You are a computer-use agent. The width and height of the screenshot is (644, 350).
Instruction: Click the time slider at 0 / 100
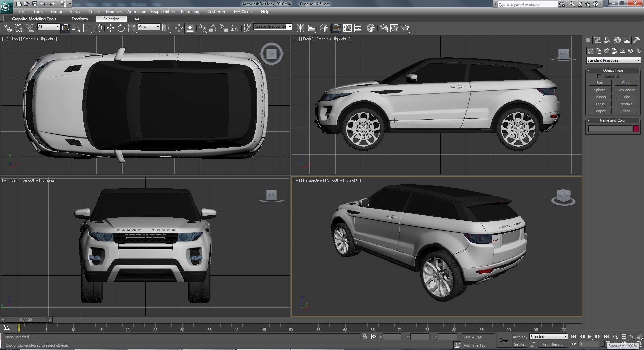click(x=26, y=320)
